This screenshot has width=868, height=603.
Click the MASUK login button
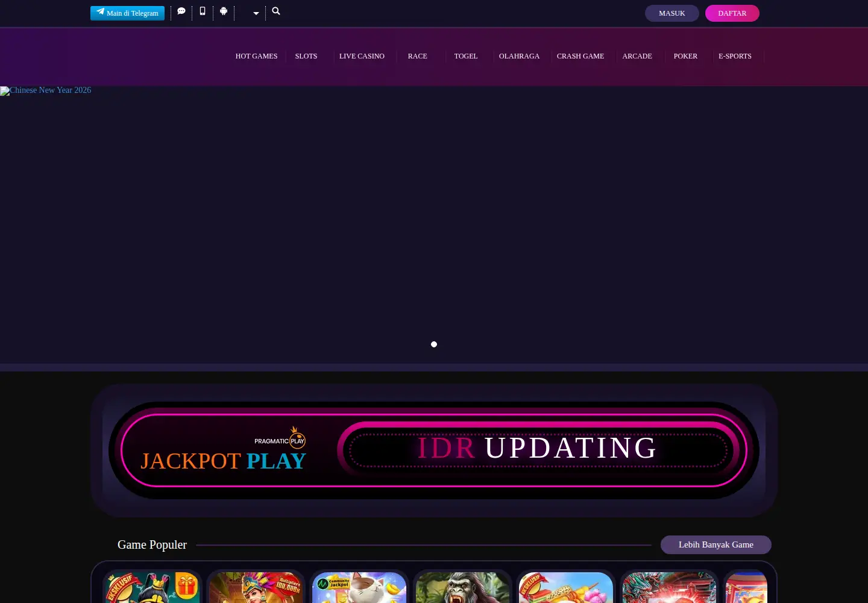(x=672, y=13)
